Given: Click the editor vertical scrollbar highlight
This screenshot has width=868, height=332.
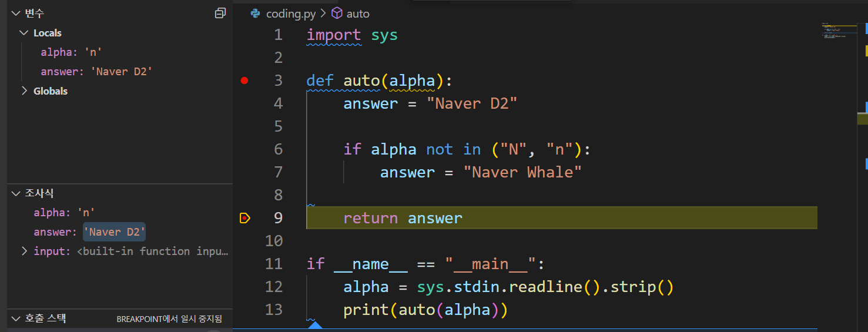Looking at the screenshot, I should coord(862,119).
